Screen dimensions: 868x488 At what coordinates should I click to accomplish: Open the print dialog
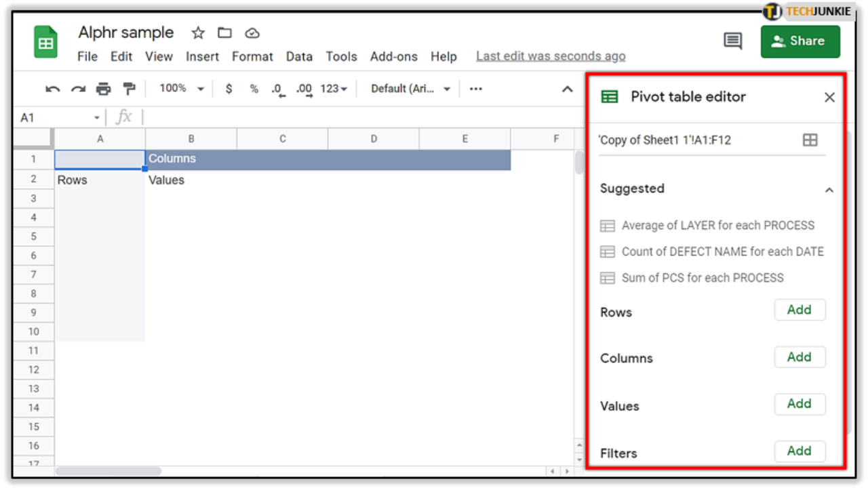pyautogui.click(x=103, y=89)
